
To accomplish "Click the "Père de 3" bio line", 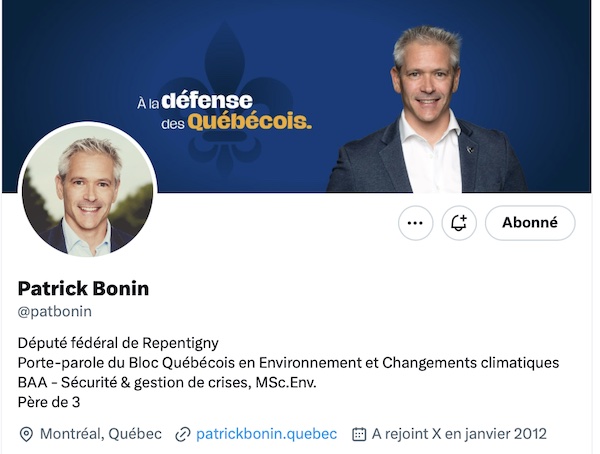I will 49,402.
